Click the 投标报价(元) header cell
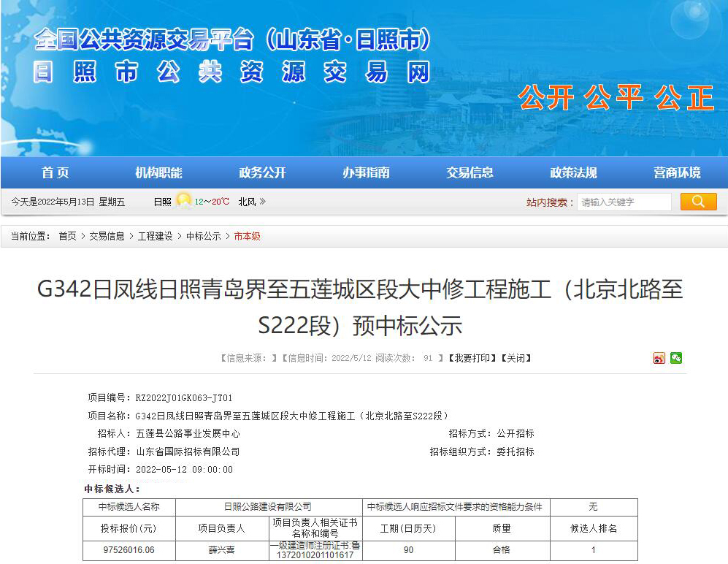The image size is (728, 564). [129, 528]
